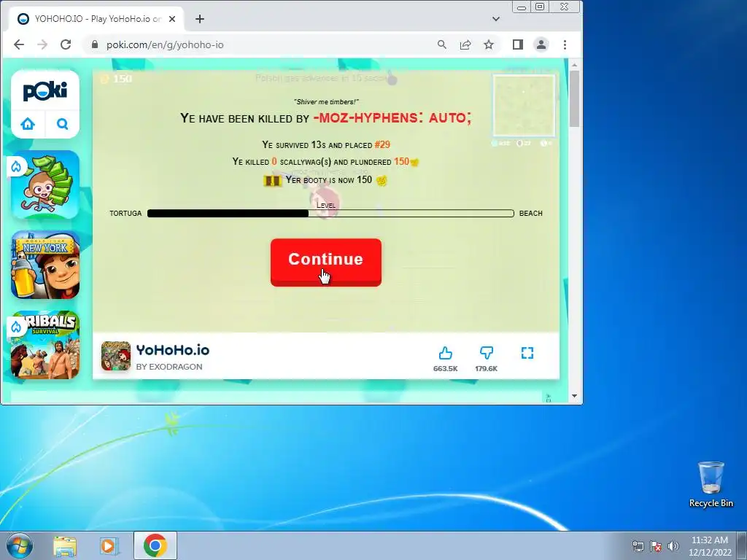
Task: Click the 663.5K likes count
Action: (x=446, y=368)
